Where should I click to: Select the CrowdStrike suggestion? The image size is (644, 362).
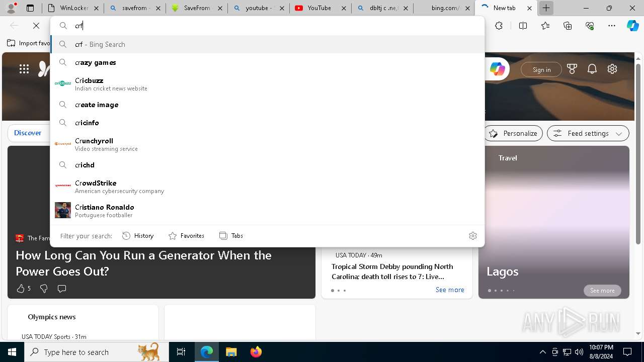268,186
